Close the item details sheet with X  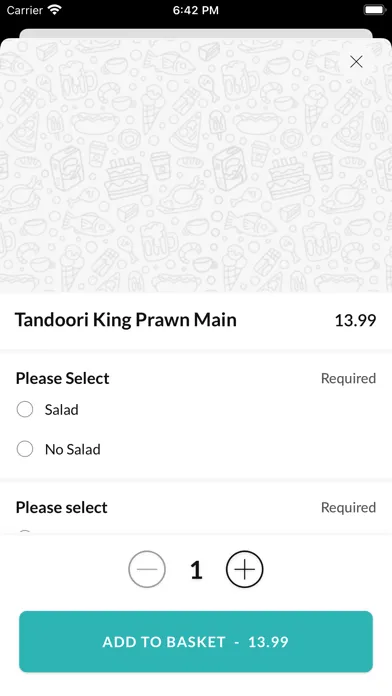pos(356,62)
